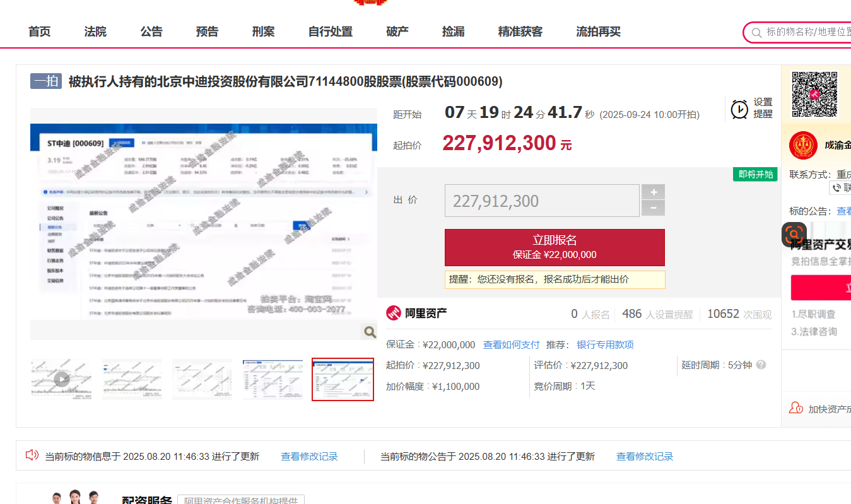Click the 加快资产成 shield icon
This screenshot has height=504, width=851.
point(796,408)
